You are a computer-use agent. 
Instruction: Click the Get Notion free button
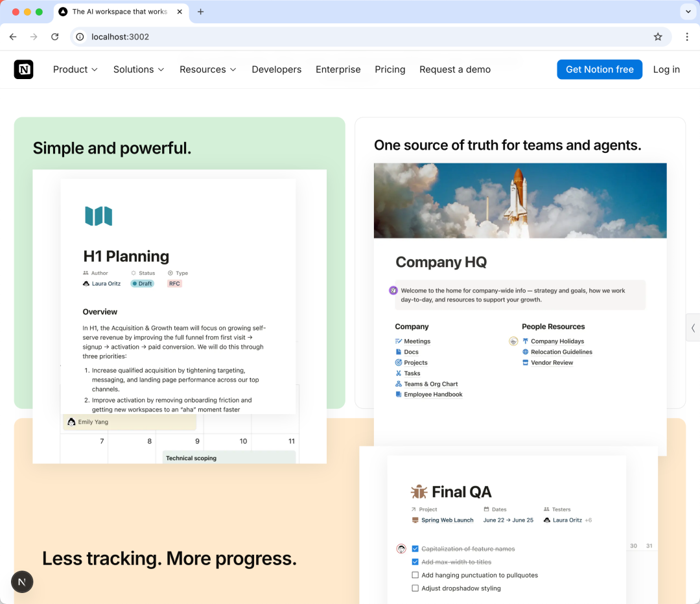coord(600,69)
